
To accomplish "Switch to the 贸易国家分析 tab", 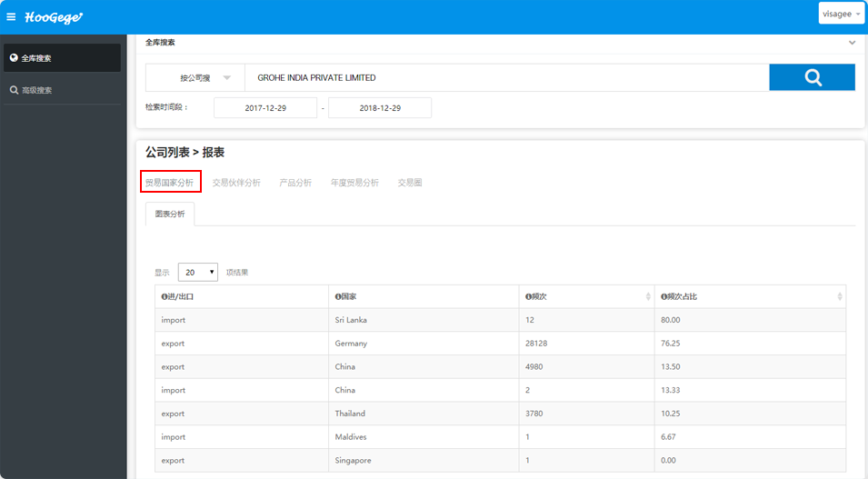I will tap(169, 182).
